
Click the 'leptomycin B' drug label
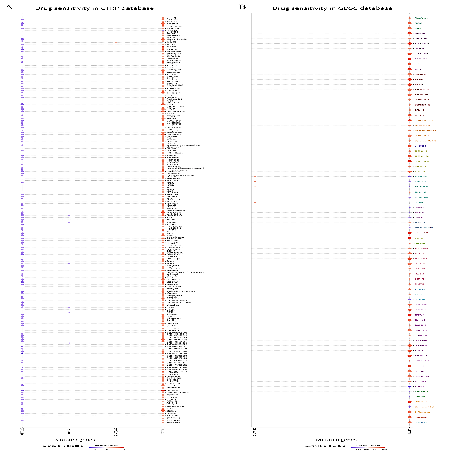[174, 219]
